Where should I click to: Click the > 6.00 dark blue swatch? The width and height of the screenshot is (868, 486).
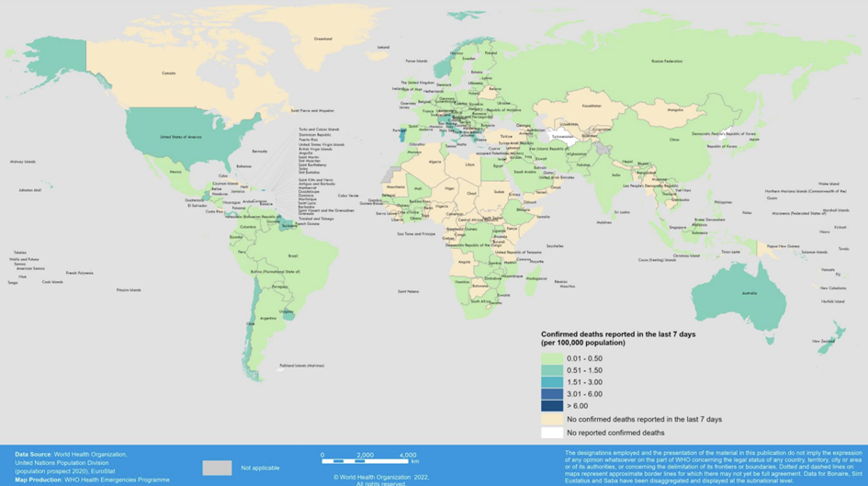click(551, 406)
